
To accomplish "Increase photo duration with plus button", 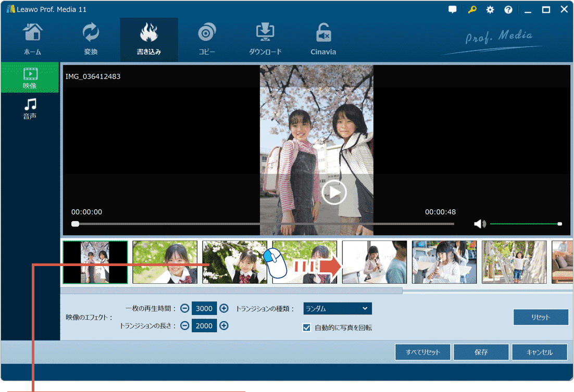I will point(224,308).
